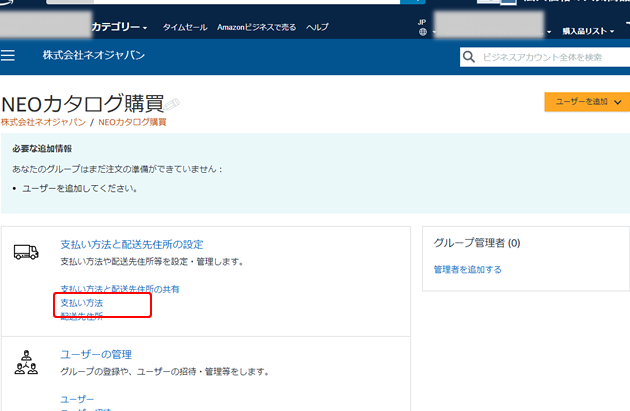
Task: Open 支払い方法と配送先住所の共有 link
Action: click(x=120, y=289)
